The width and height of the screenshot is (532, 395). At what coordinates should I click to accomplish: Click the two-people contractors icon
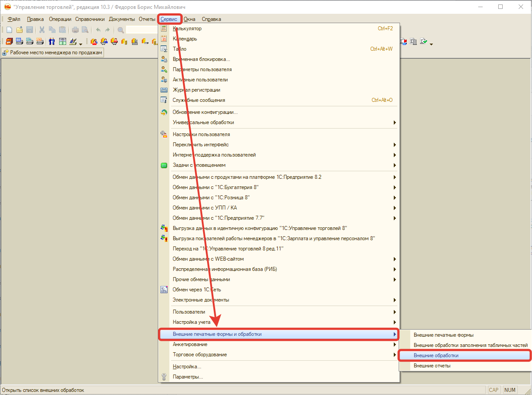(52, 42)
